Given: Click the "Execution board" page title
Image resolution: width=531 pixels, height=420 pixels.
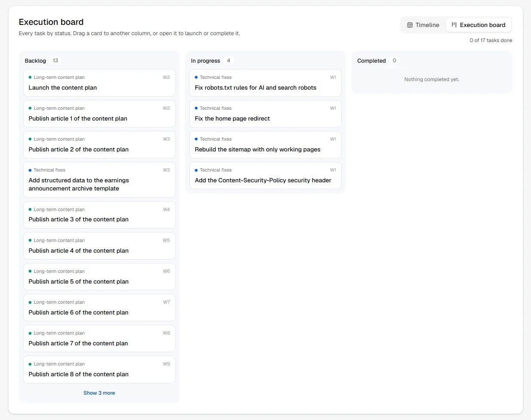Looking at the screenshot, I should click(x=51, y=22).
